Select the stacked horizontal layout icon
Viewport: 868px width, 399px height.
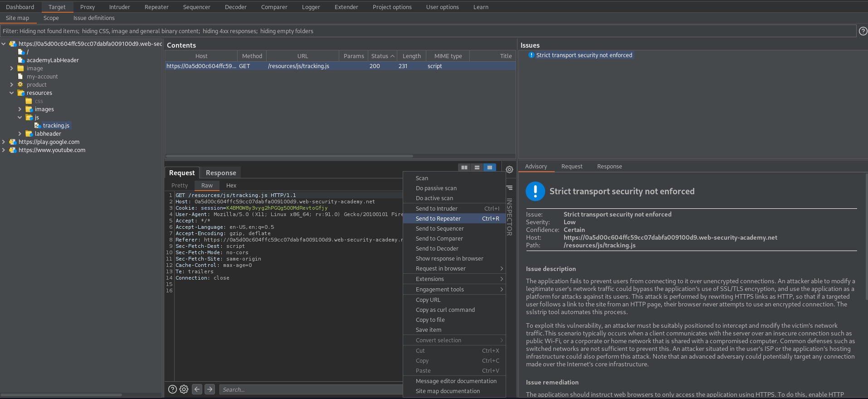(x=477, y=167)
